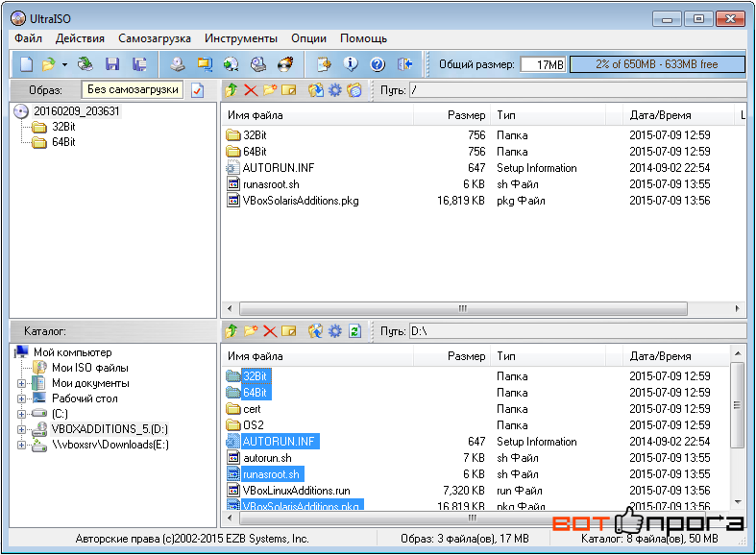Expand the Рабочий стол tree node

coord(21,398)
